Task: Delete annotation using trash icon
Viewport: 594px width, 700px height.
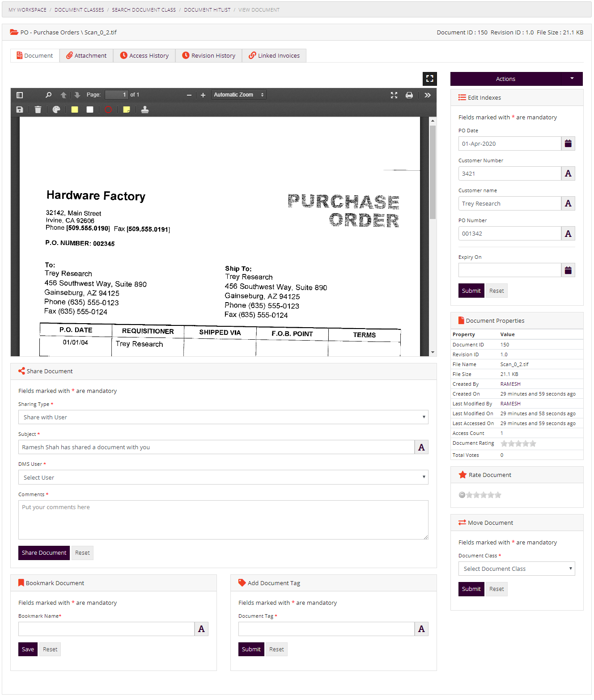Action: 38,110
